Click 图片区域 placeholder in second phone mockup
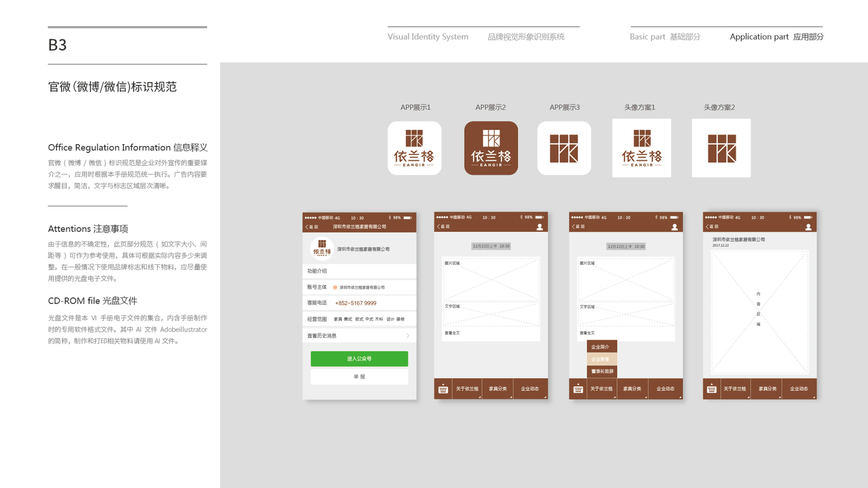The height and width of the screenshot is (488, 868). pyautogui.click(x=491, y=280)
